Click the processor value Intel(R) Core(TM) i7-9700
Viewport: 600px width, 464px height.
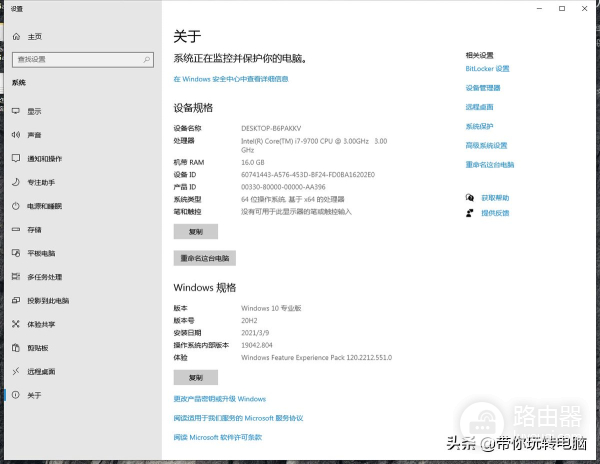click(314, 145)
